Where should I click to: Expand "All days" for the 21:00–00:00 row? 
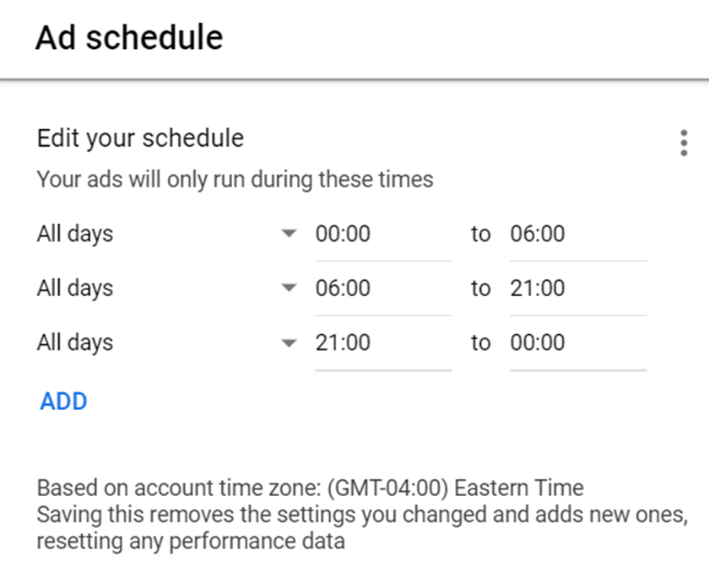tap(75, 343)
